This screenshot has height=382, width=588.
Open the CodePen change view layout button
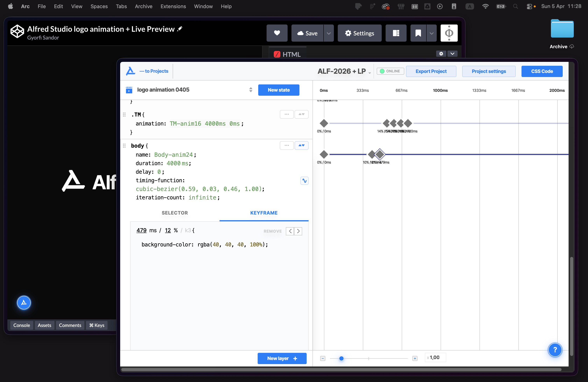[396, 33]
